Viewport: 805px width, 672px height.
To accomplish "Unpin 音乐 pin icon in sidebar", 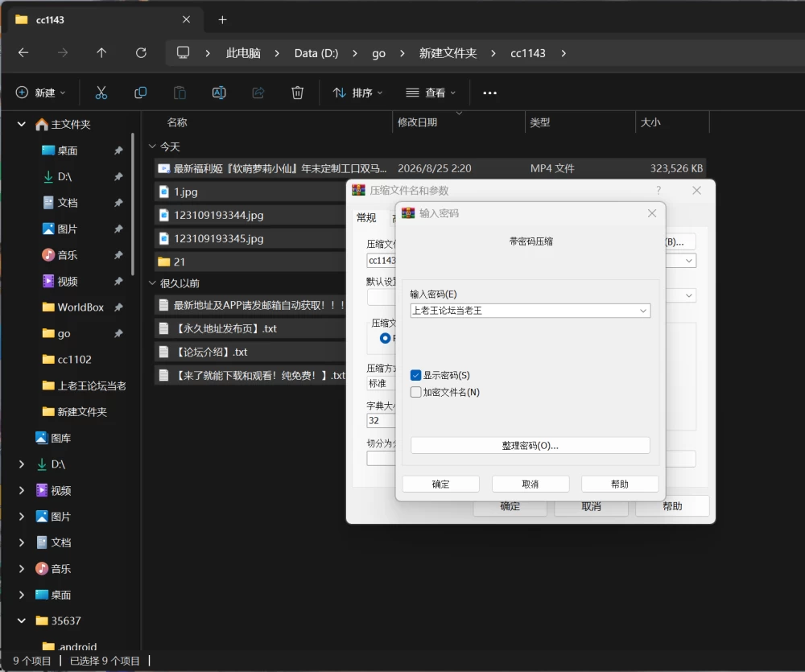I will point(118,255).
